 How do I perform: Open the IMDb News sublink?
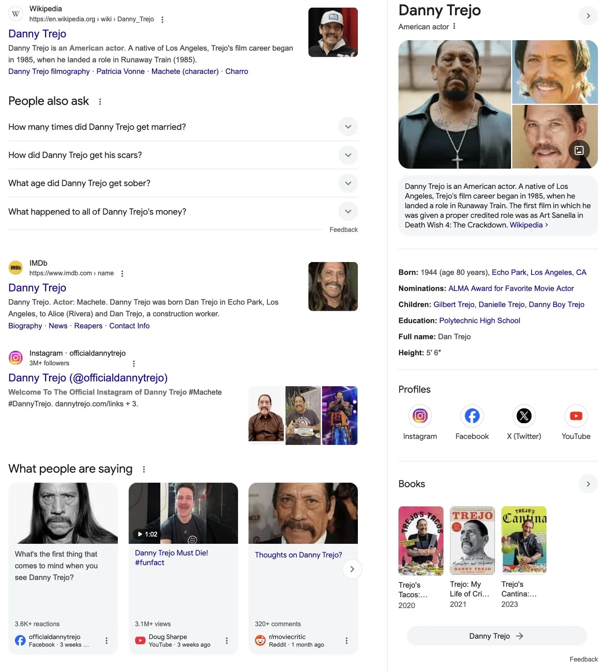click(x=58, y=326)
